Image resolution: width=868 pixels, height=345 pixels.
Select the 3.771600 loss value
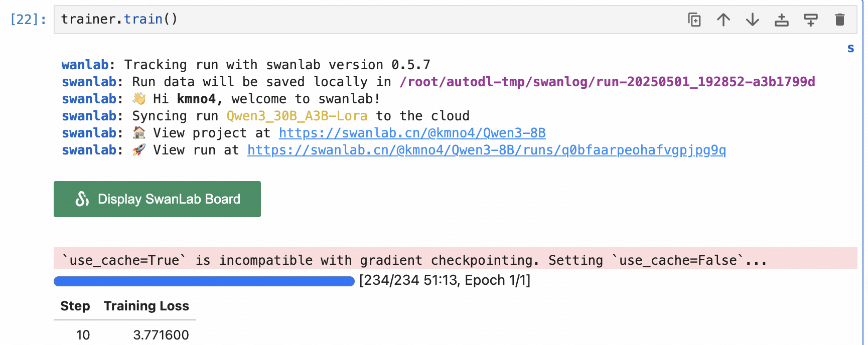pyautogui.click(x=161, y=335)
